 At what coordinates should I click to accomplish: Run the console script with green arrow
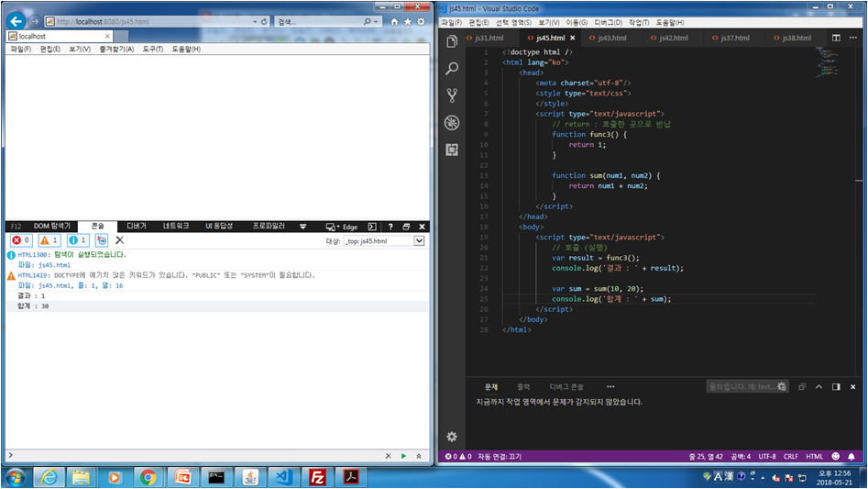[403, 456]
